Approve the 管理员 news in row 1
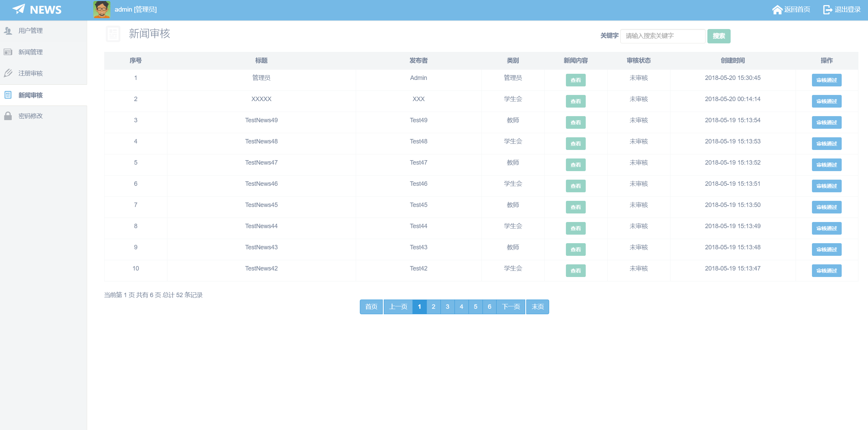 826,80
